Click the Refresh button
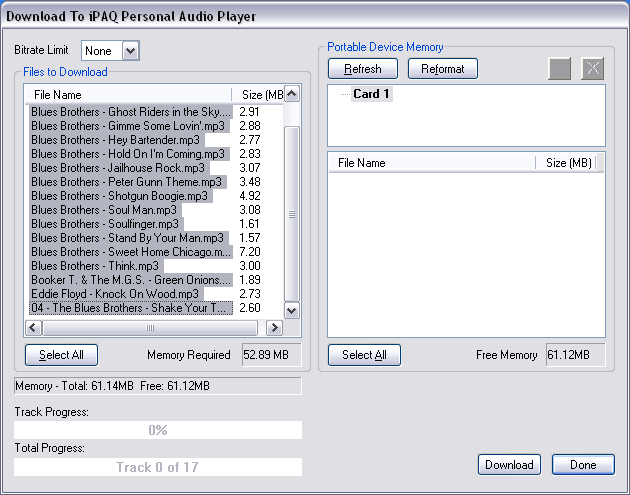This screenshot has height=495, width=630. (363, 69)
